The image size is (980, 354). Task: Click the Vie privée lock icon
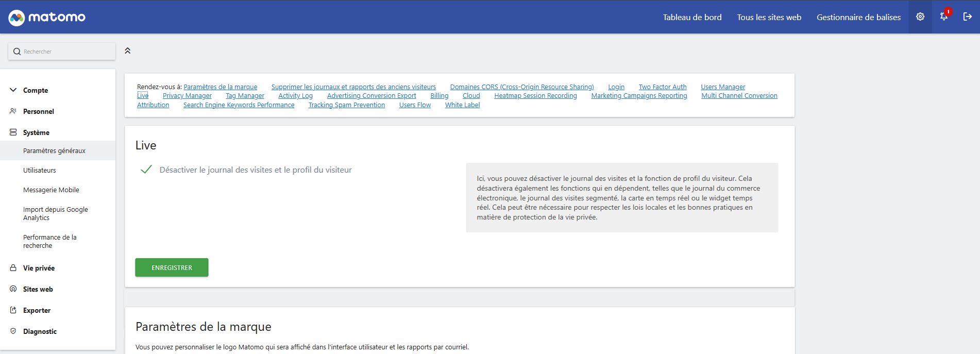13,268
